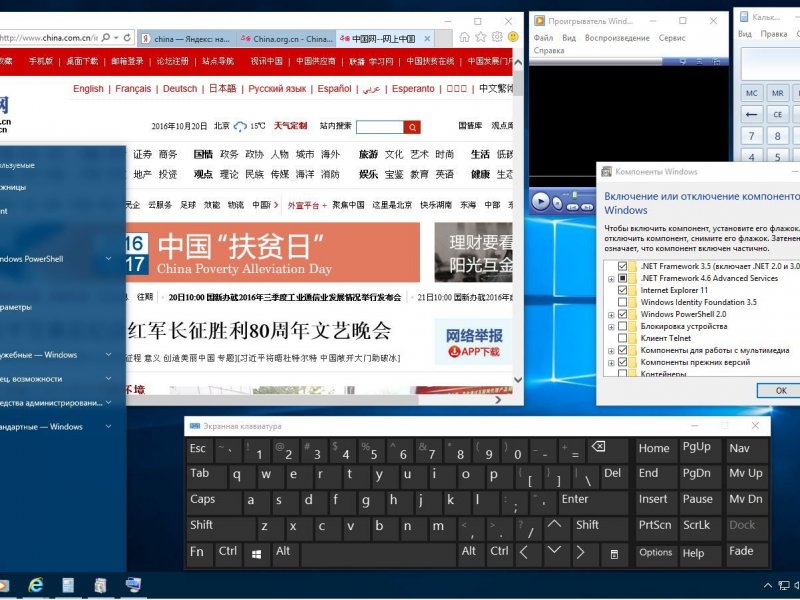The image size is (800, 600).
Task: Expand Служебные — Windows Start menu folder
Action: click(108, 355)
